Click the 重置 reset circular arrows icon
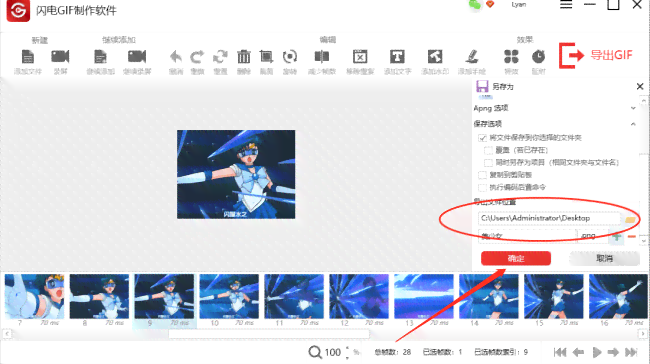Viewport: 650px width, 364px height. 220,56
